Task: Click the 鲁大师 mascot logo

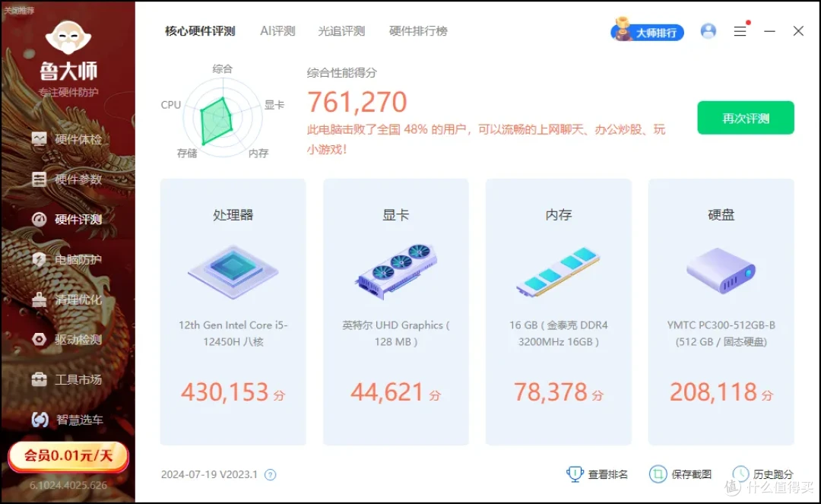Action: pyautogui.click(x=68, y=38)
